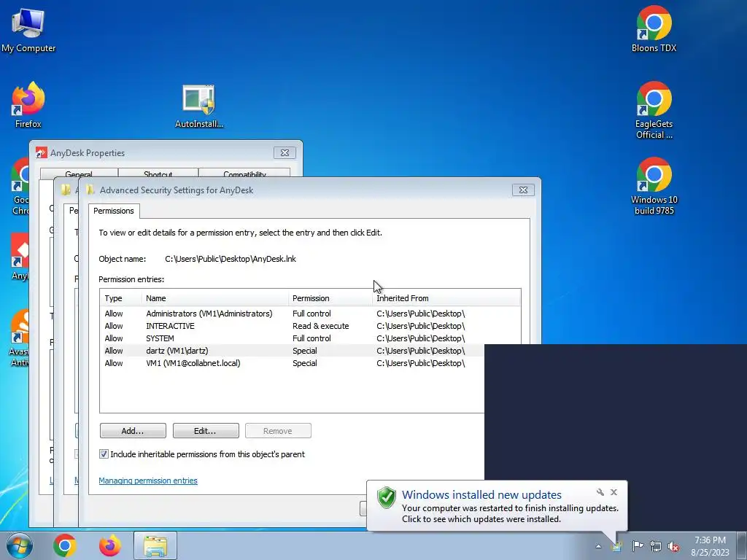Click the wrench icon in update balloon

coord(600,492)
